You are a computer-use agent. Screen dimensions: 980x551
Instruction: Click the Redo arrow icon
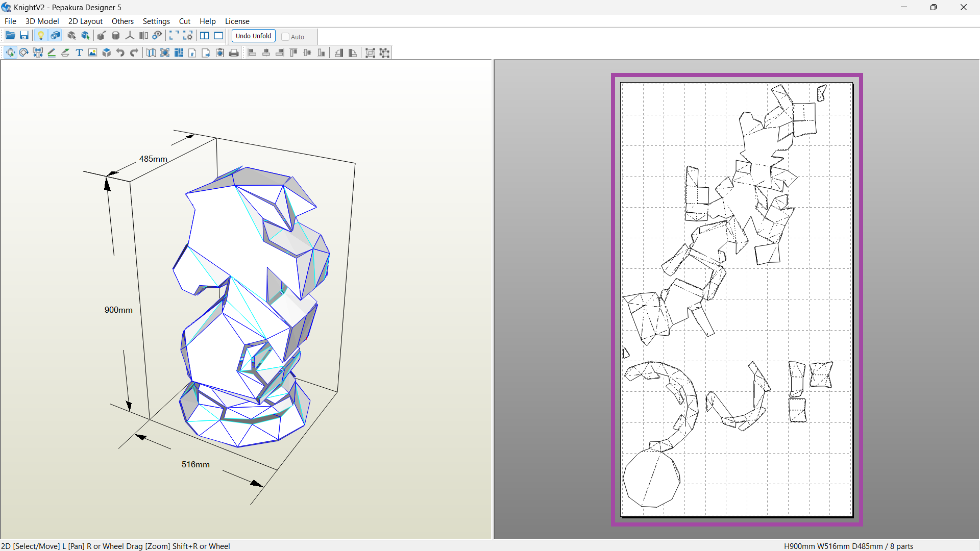134,53
